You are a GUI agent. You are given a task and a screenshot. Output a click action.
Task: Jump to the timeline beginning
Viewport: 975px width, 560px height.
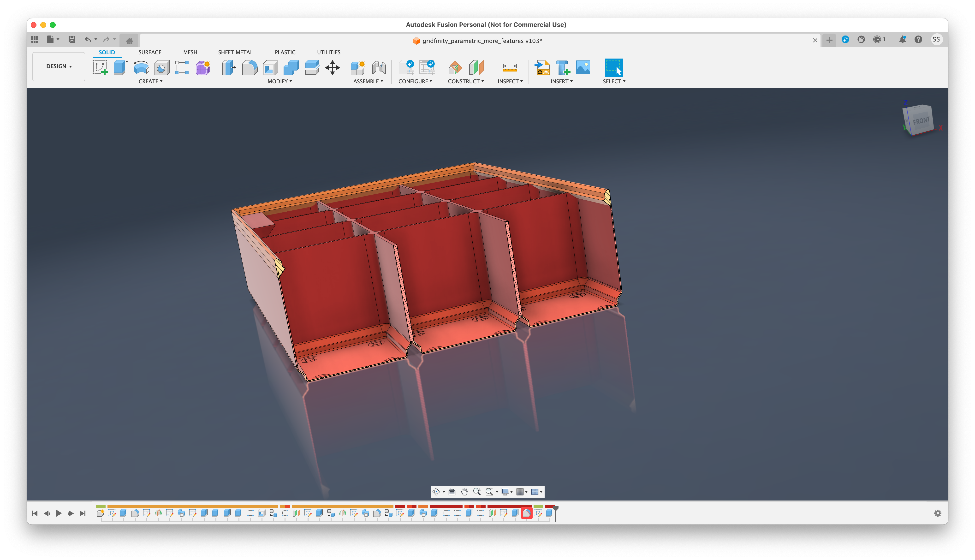tap(35, 513)
